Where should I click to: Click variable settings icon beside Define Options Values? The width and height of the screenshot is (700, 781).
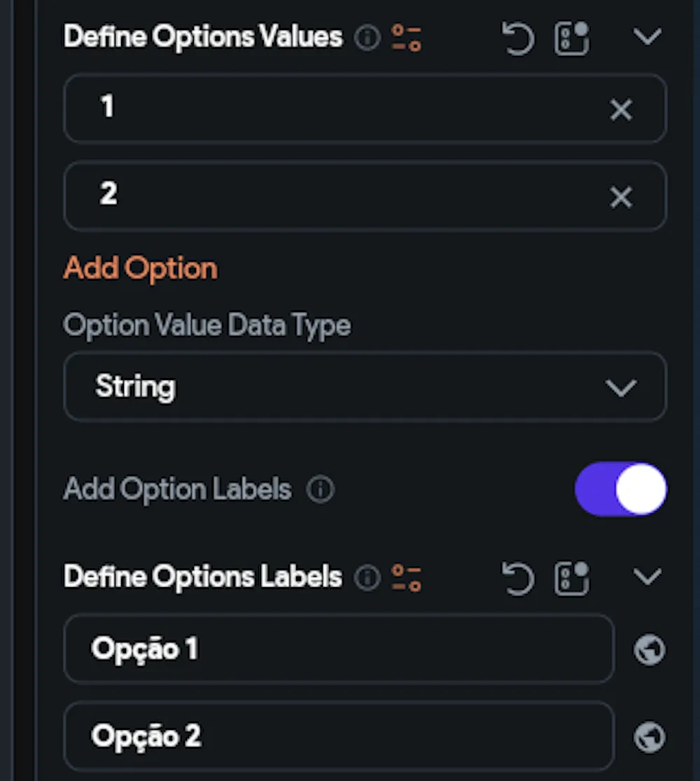coord(406,38)
